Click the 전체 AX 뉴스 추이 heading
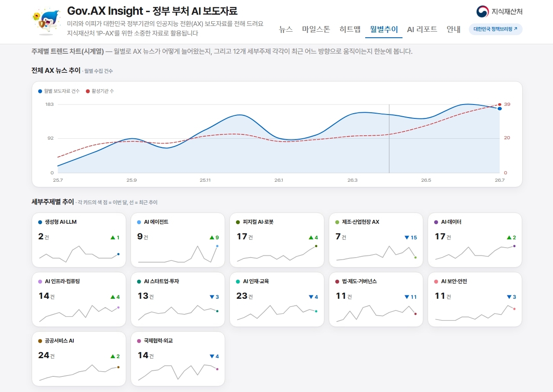553x392 pixels. pos(56,70)
